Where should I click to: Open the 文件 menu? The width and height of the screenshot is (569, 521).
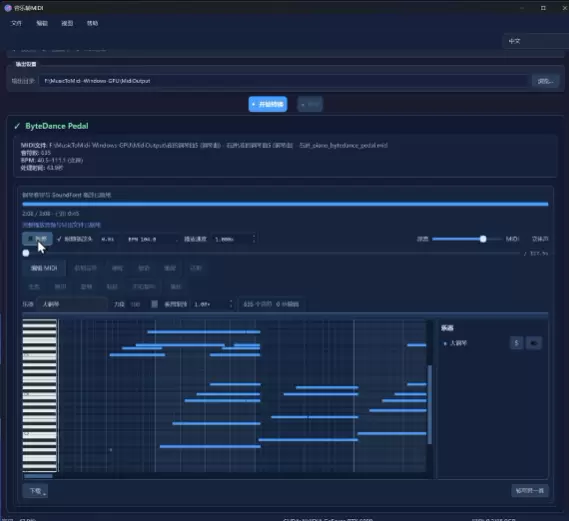pos(16,23)
